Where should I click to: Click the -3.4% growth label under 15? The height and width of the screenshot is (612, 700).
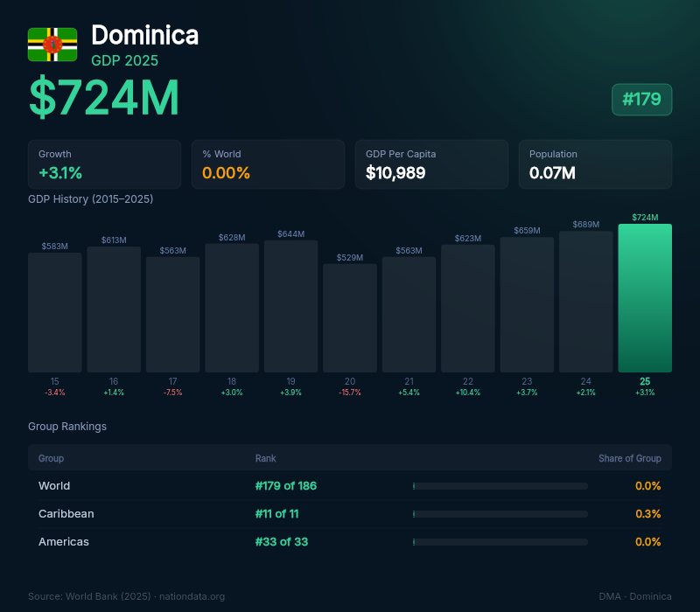click(x=55, y=393)
